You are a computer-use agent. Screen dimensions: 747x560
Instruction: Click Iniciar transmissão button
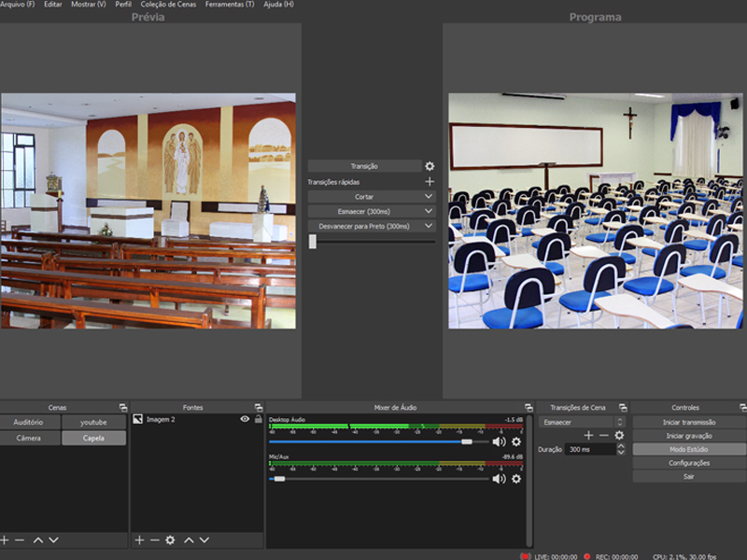point(689,422)
